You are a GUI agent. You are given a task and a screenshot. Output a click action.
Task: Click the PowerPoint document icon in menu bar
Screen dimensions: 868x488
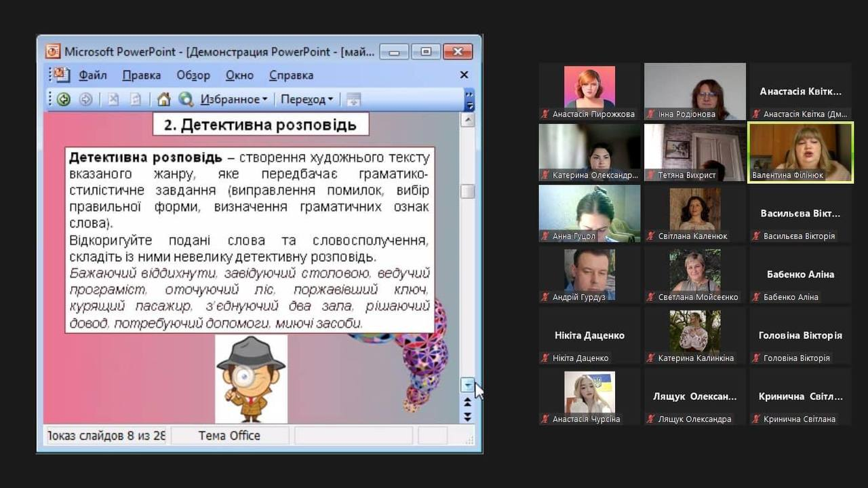point(62,75)
